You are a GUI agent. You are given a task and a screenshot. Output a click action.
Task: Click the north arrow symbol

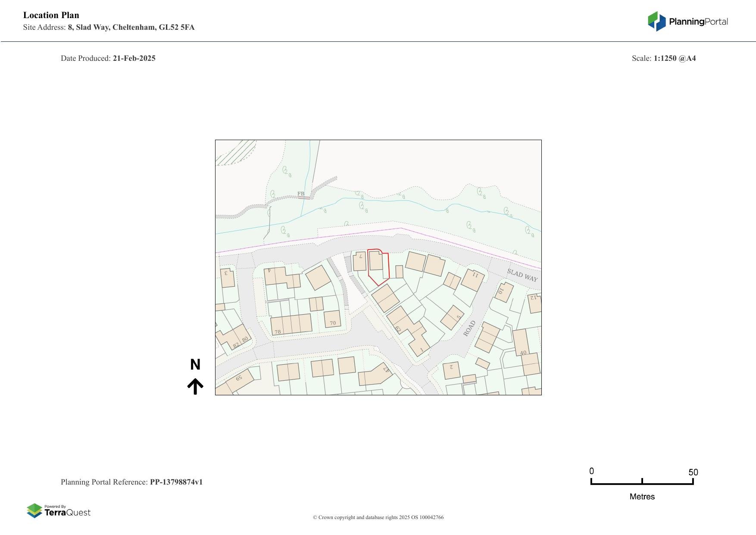coord(196,385)
